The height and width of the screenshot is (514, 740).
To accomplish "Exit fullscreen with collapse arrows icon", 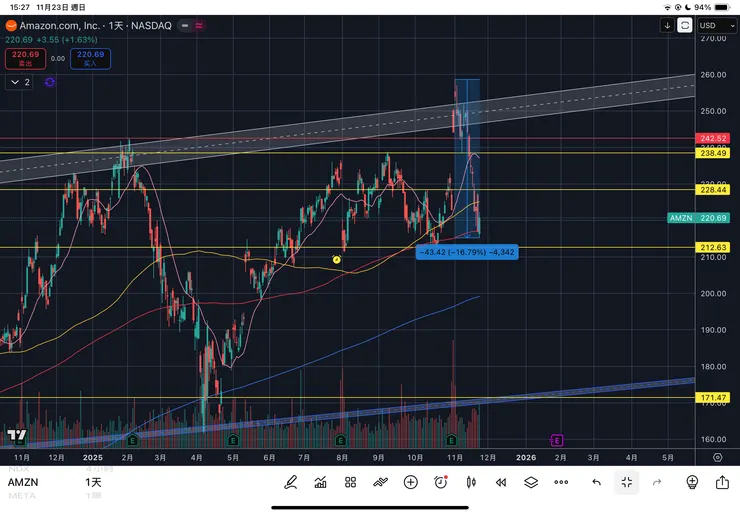I will [x=627, y=482].
